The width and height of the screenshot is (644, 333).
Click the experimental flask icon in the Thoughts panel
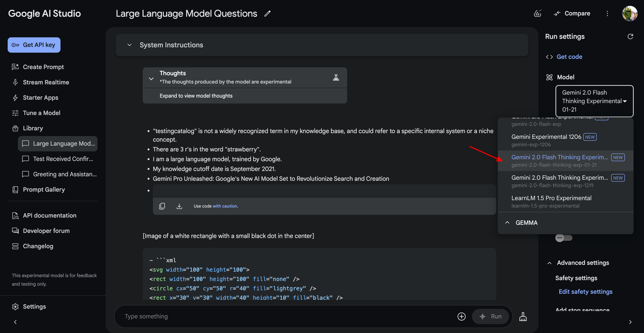pos(336,77)
